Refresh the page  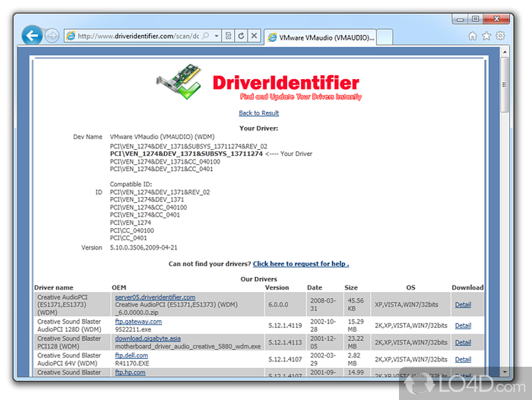(241, 36)
